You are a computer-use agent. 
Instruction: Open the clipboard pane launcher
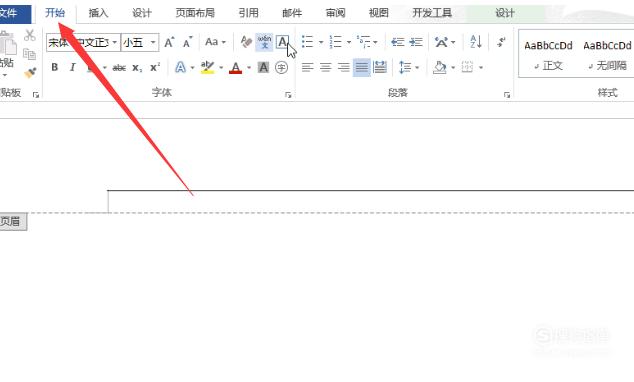[36, 95]
